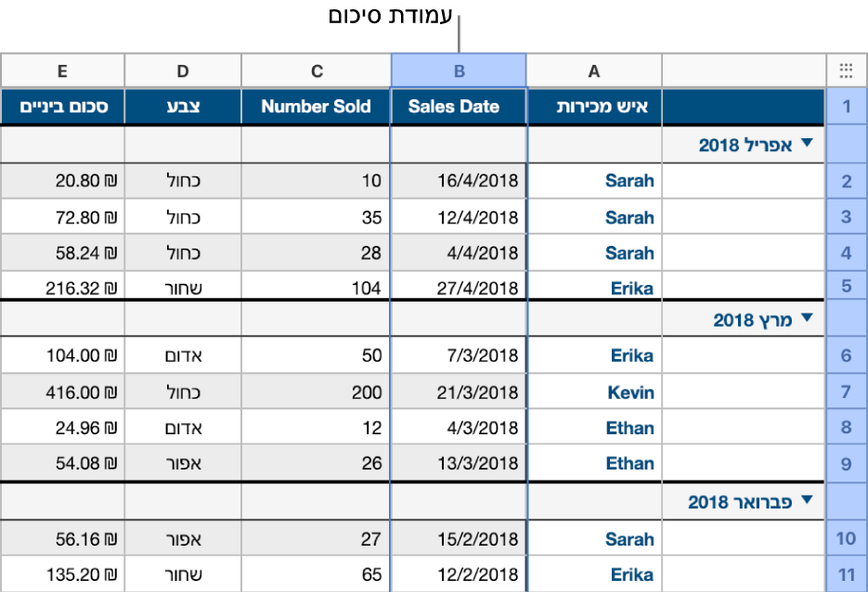
Task: Select the column A header
Action: [593, 71]
